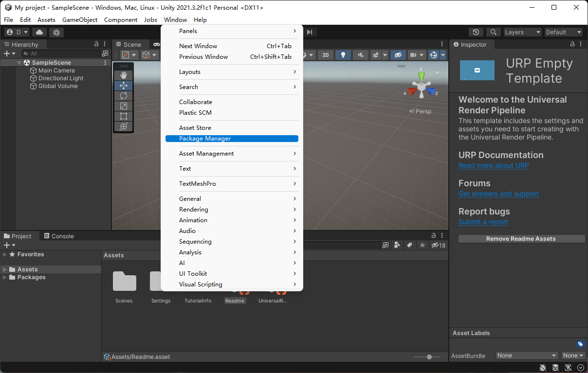
Task: Open the Hierarchy create plus dropdown
Action: [x=9, y=53]
